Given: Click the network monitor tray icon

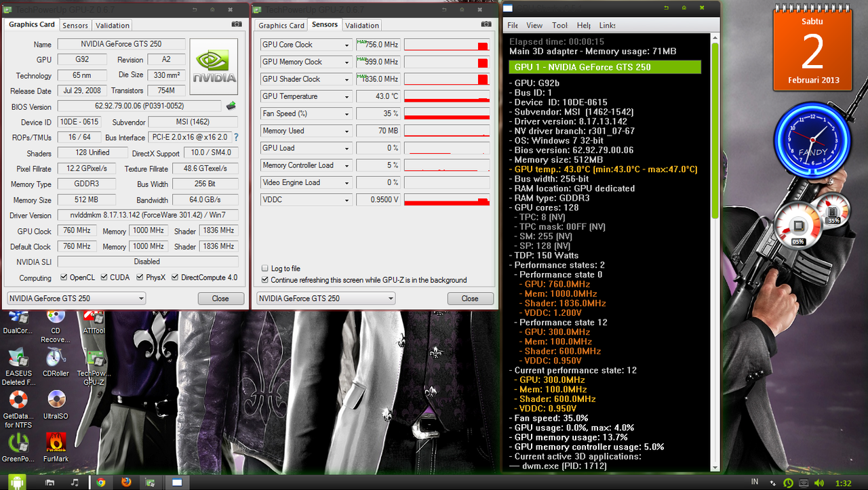Looking at the screenshot, I should [x=804, y=483].
